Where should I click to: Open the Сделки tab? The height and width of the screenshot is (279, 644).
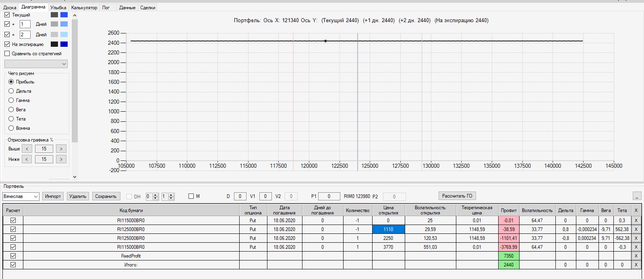(x=148, y=7)
